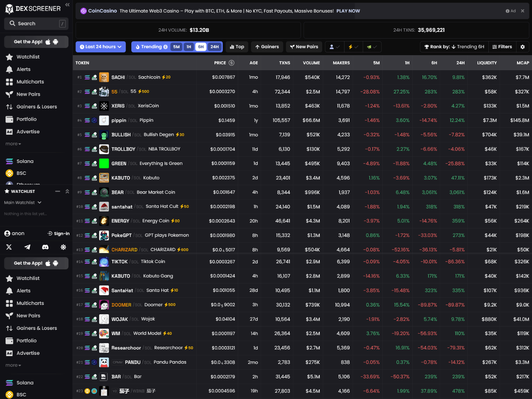Switch to the Top tab

coord(237,47)
